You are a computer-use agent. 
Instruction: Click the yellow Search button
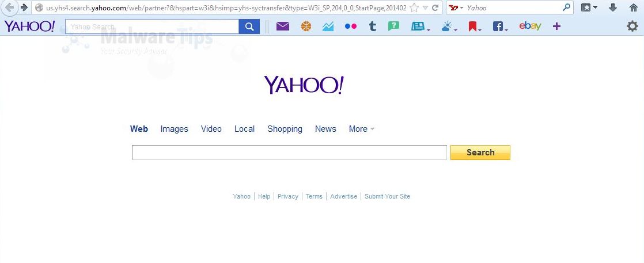click(x=480, y=153)
